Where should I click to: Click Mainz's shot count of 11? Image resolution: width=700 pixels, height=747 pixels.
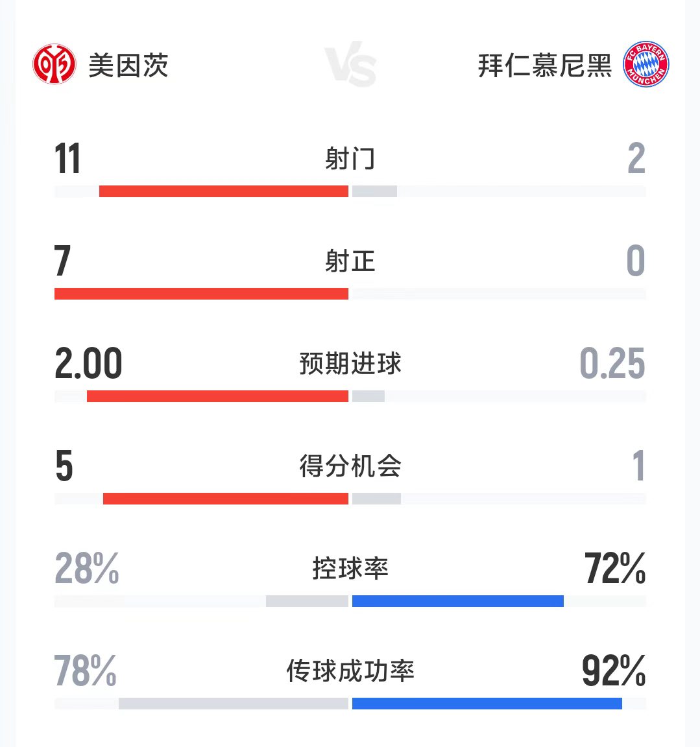click(67, 159)
